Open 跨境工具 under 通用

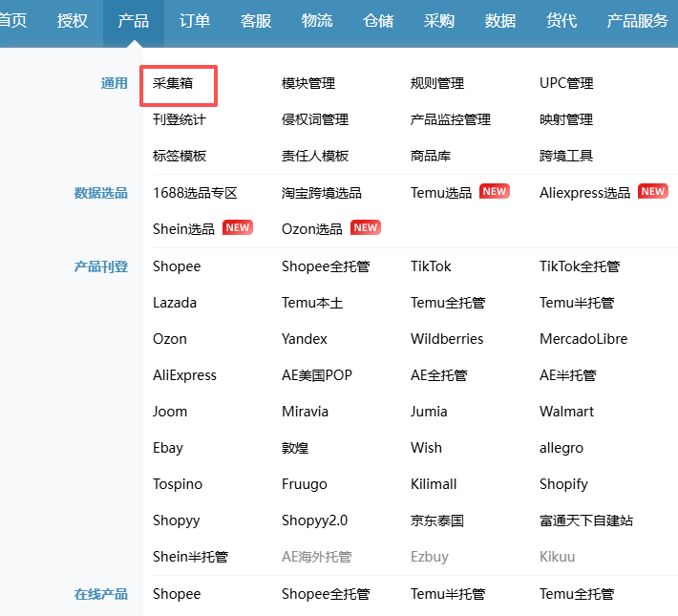click(566, 157)
